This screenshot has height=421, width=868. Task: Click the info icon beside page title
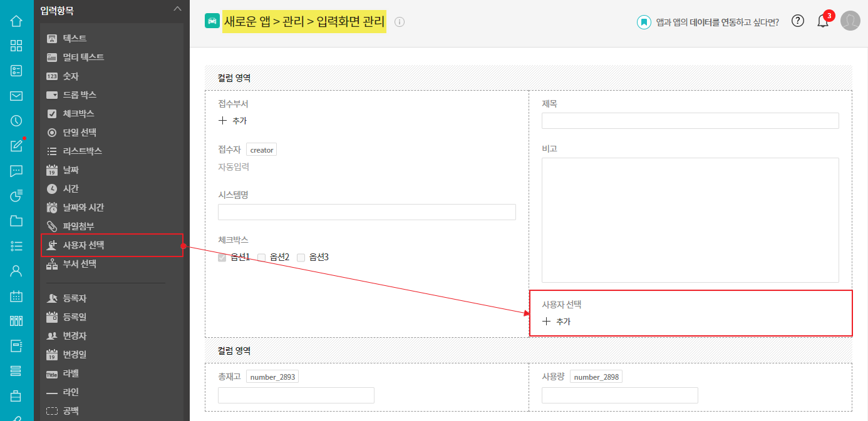(400, 22)
